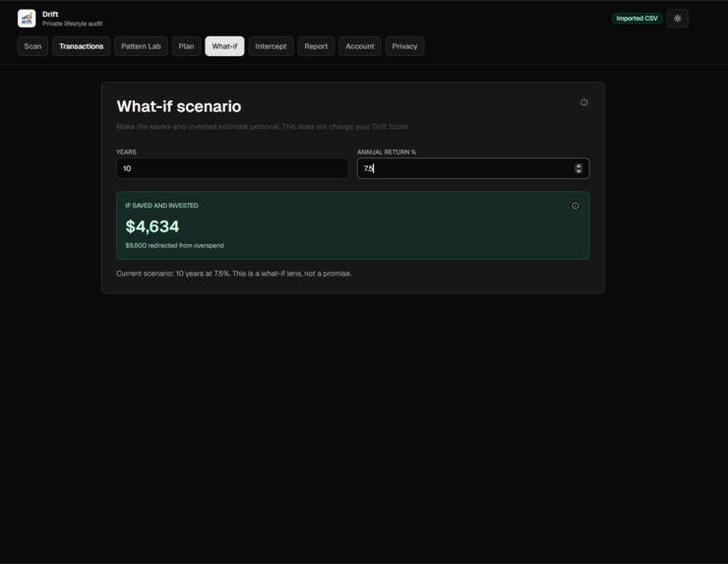
Task: Open the Scan tab
Action: pyautogui.click(x=32, y=46)
